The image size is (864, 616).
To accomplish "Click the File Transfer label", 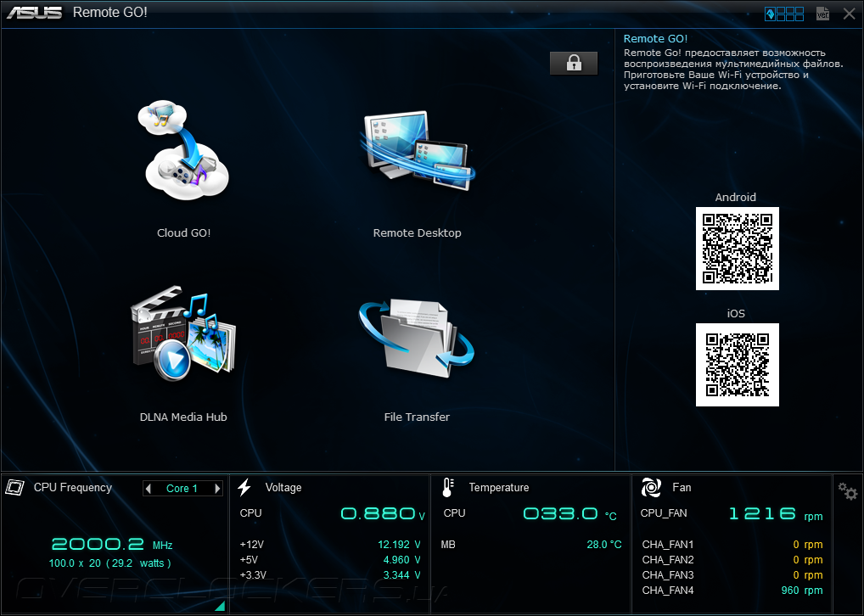I will (417, 417).
